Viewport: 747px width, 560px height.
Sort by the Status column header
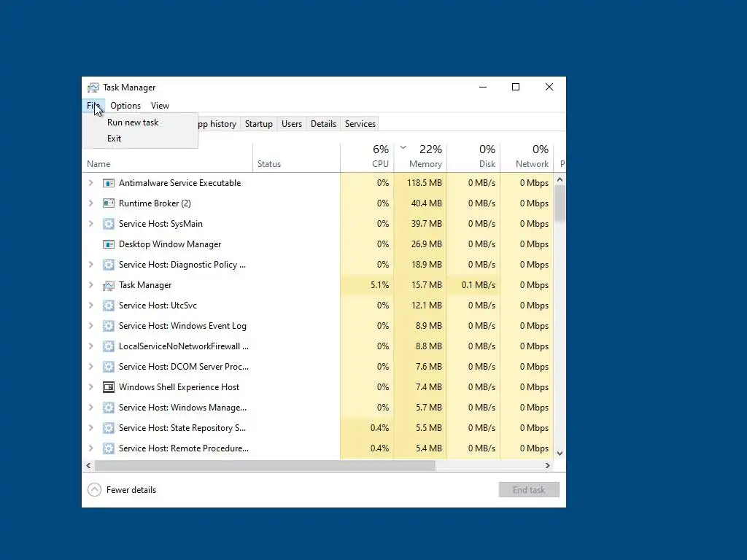(296, 157)
